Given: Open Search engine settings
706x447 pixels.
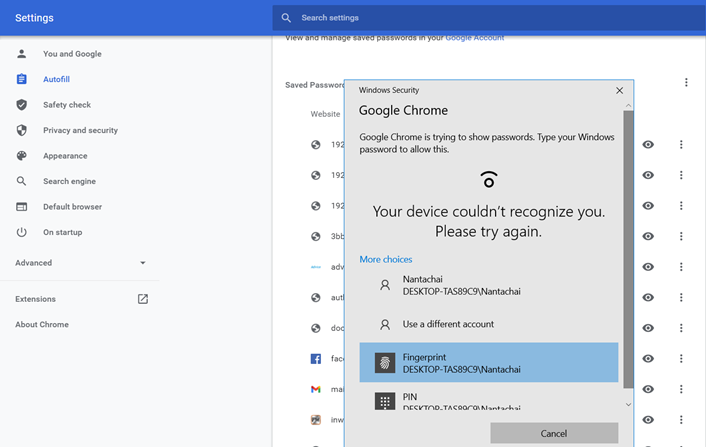Looking at the screenshot, I should pyautogui.click(x=69, y=181).
